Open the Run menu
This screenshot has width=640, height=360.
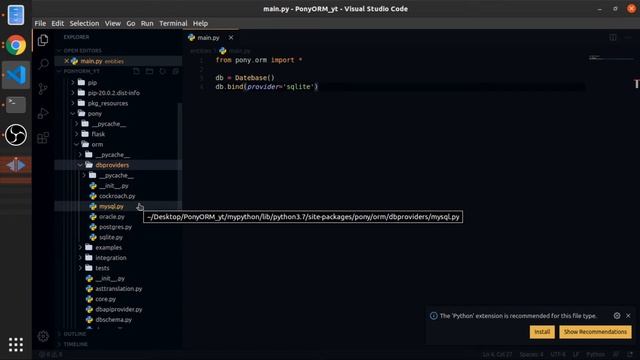147,23
